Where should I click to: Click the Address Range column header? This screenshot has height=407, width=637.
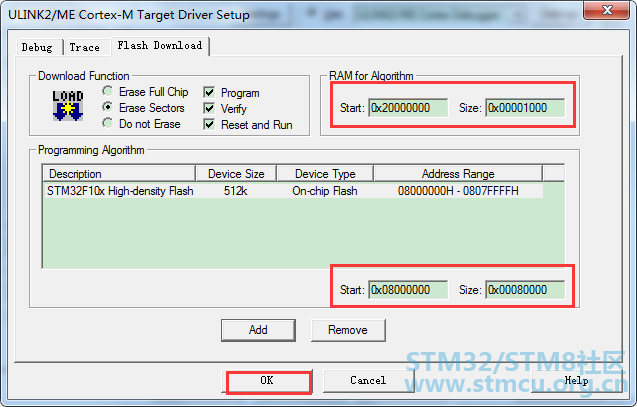click(x=458, y=174)
